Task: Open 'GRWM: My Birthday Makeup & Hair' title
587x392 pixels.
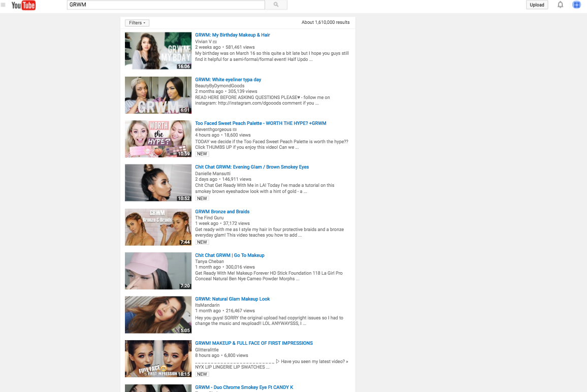Action: [233, 35]
